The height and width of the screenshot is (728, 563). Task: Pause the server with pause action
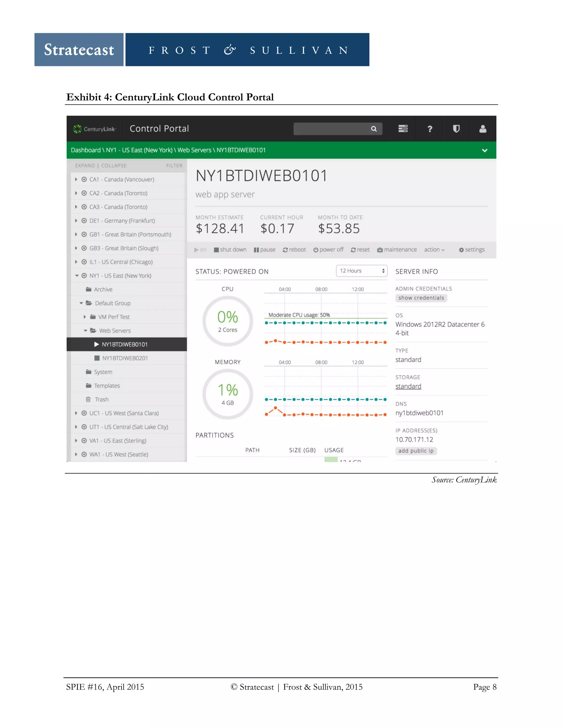pyautogui.click(x=264, y=250)
